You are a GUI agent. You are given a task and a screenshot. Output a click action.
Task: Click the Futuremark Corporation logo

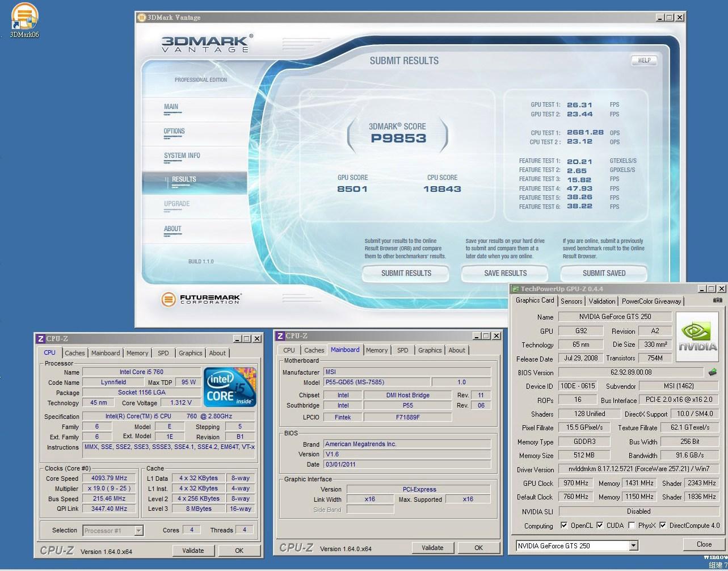point(201,299)
